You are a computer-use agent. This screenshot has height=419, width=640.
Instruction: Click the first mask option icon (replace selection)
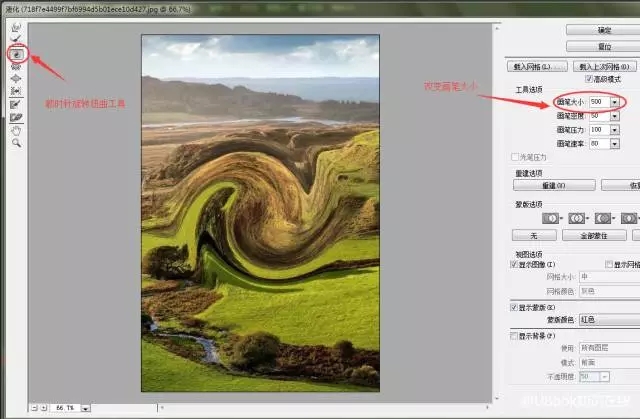550,218
